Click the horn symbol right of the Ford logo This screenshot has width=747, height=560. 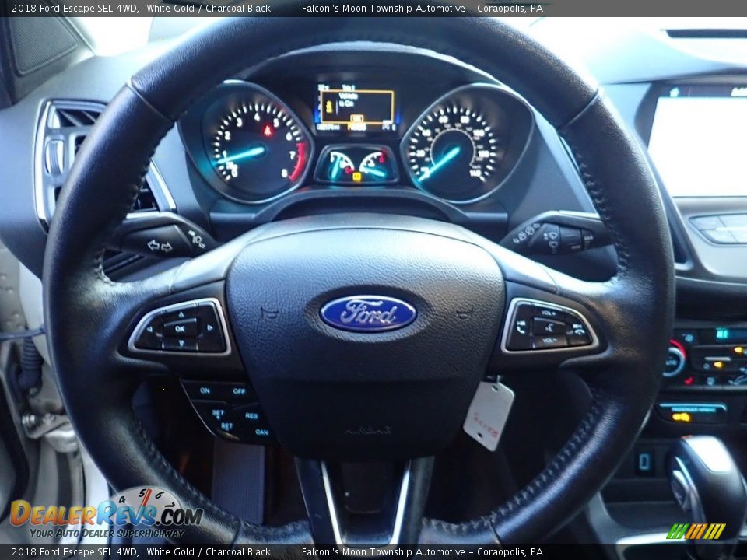click(465, 313)
